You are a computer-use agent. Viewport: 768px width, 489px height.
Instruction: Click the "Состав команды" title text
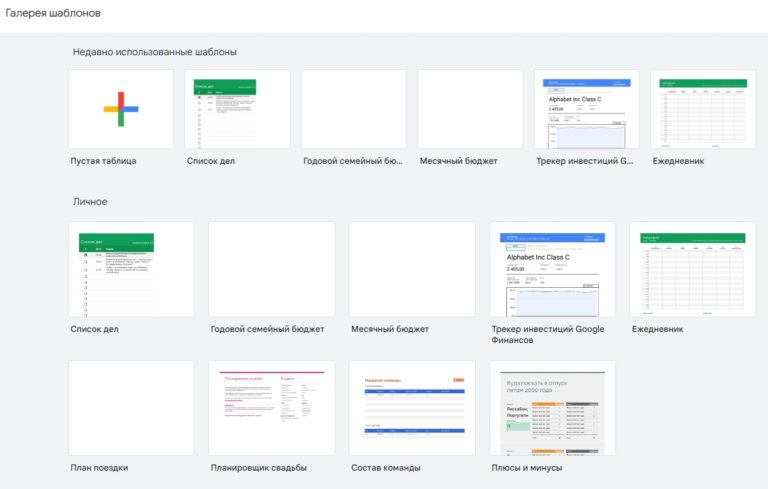(x=385, y=468)
